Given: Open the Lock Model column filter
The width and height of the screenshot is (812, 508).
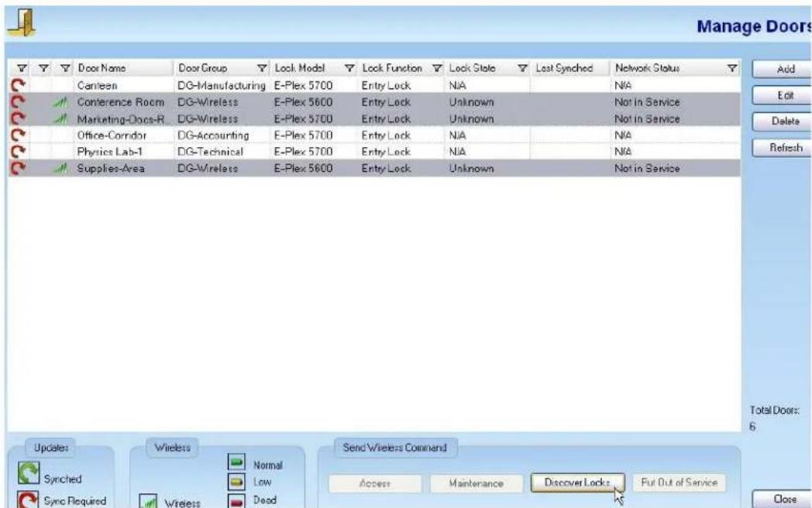Looking at the screenshot, I should pyautogui.click(x=349, y=68).
